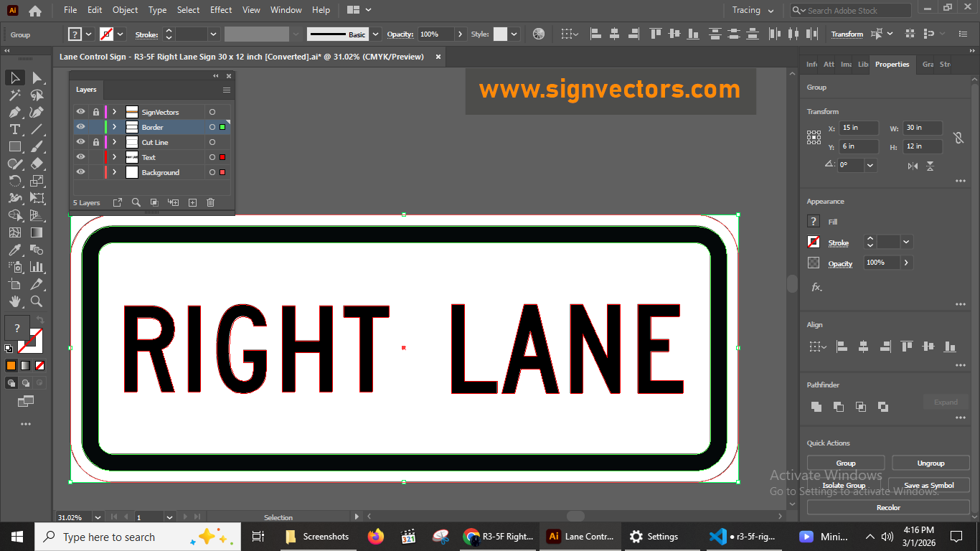Click the Fill swatch in Appearance section
This screenshot has height=551, width=980.
point(814,222)
